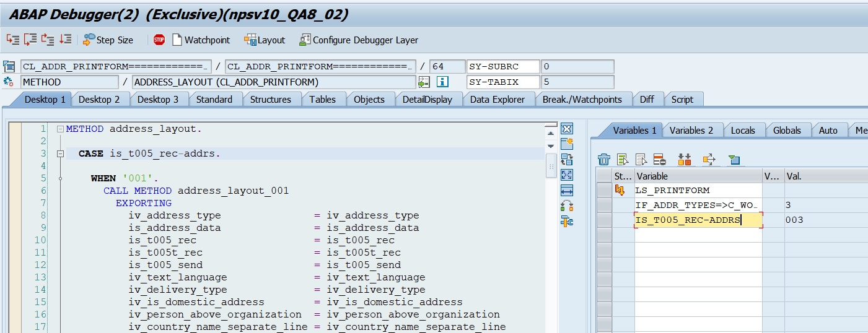Open the Script tab
Viewport: 868px width, 333px height.
pyautogui.click(x=683, y=99)
